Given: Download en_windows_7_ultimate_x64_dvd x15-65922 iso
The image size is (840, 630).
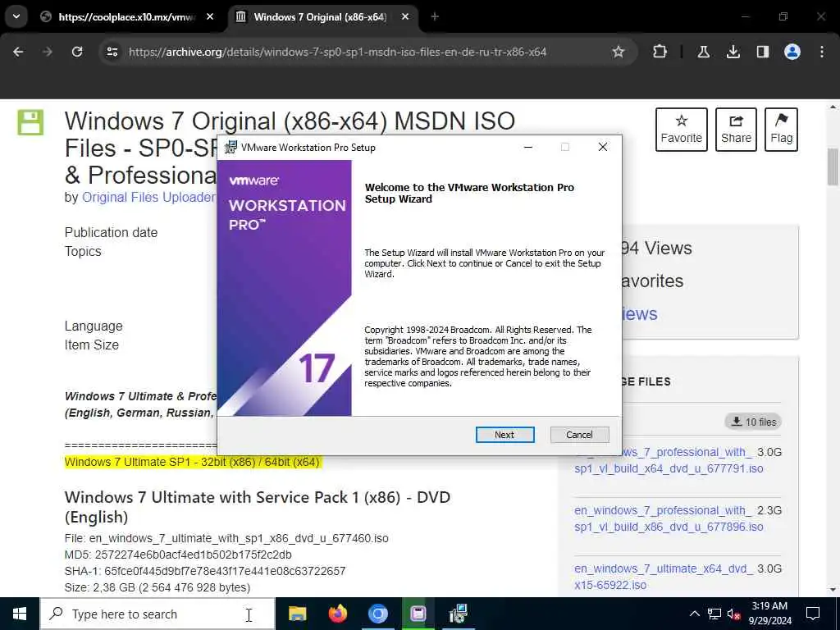Looking at the screenshot, I should tap(663, 577).
